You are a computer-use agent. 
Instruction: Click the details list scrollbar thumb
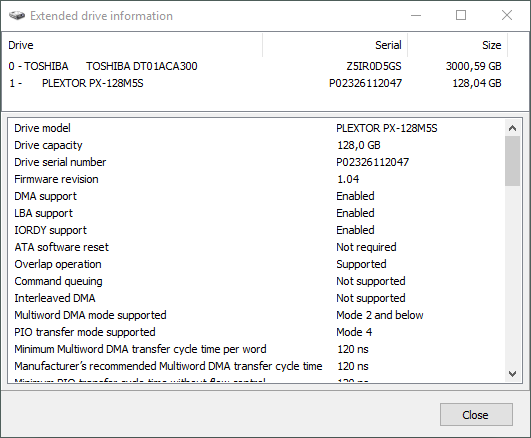(x=512, y=161)
